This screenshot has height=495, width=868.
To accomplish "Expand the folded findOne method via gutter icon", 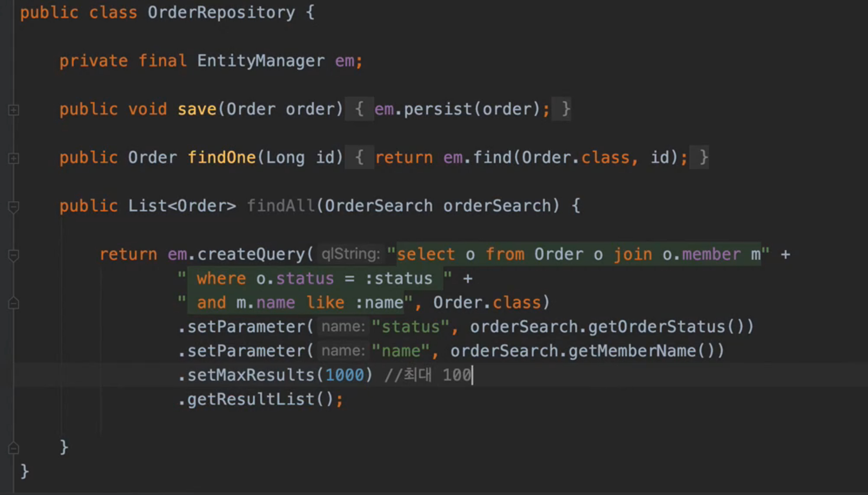I will coord(13,158).
